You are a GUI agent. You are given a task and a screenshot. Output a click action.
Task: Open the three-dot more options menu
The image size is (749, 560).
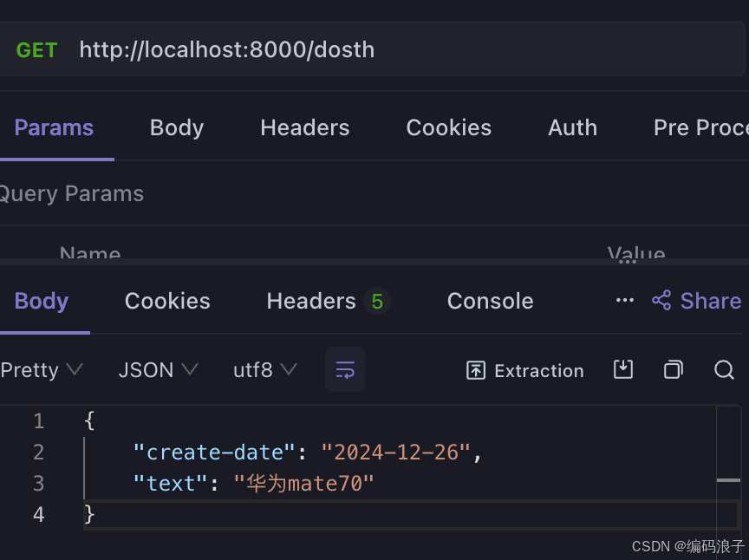point(624,301)
